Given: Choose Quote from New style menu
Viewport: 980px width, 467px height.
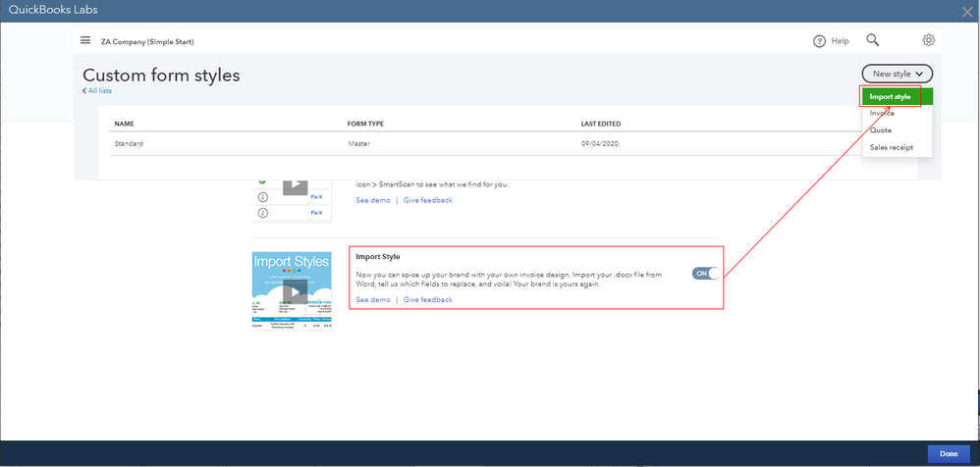Looking at the screenshot, I should point(881,130).
